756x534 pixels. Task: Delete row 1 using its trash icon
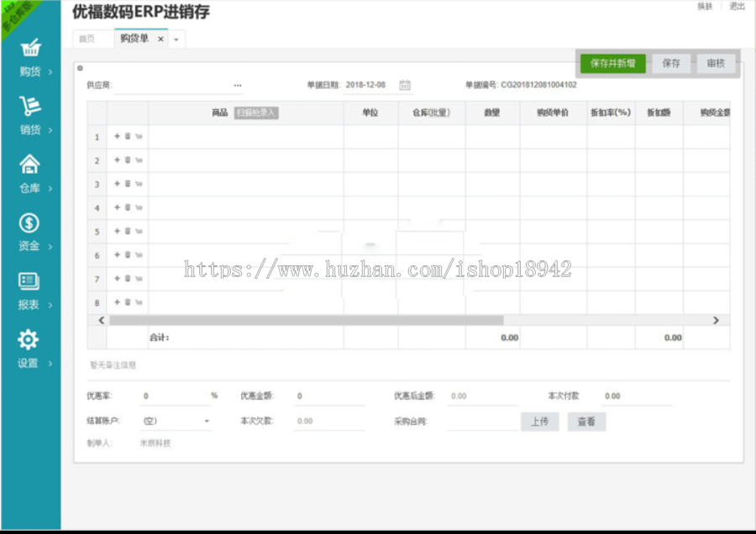point(128,136)
